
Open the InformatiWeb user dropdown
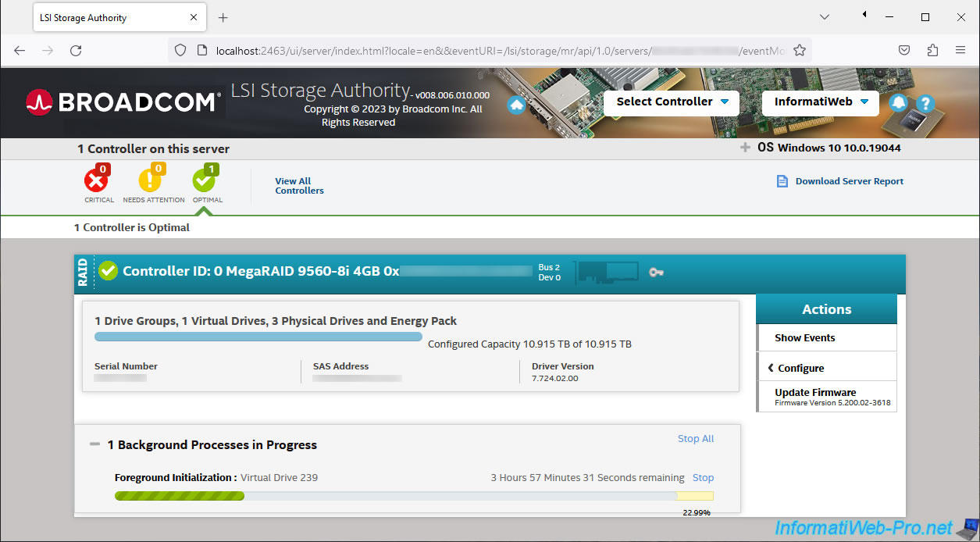tap(821, 102)
